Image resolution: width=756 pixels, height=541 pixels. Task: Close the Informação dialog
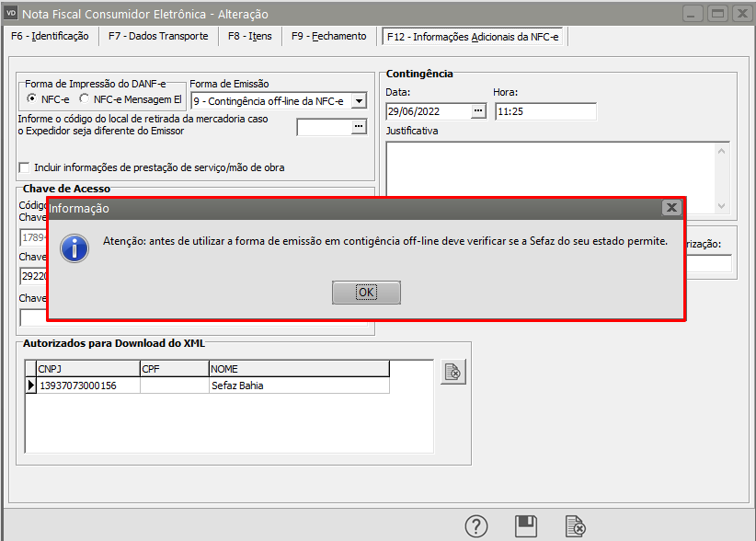(x=671, y=208)
